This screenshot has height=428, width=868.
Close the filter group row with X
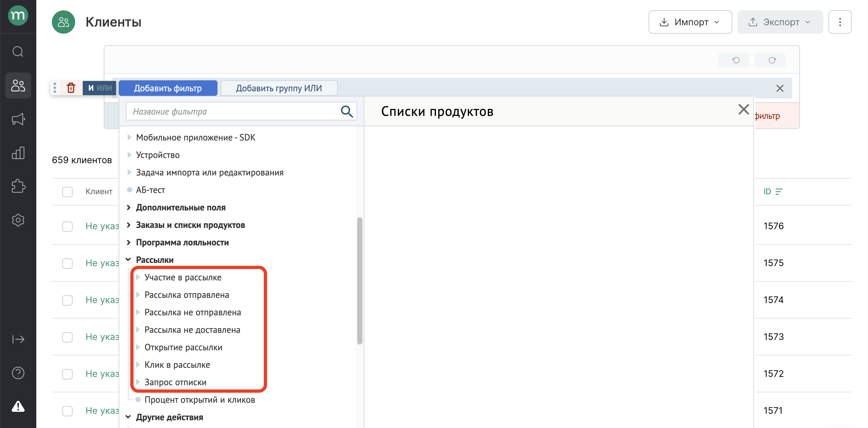780,88
